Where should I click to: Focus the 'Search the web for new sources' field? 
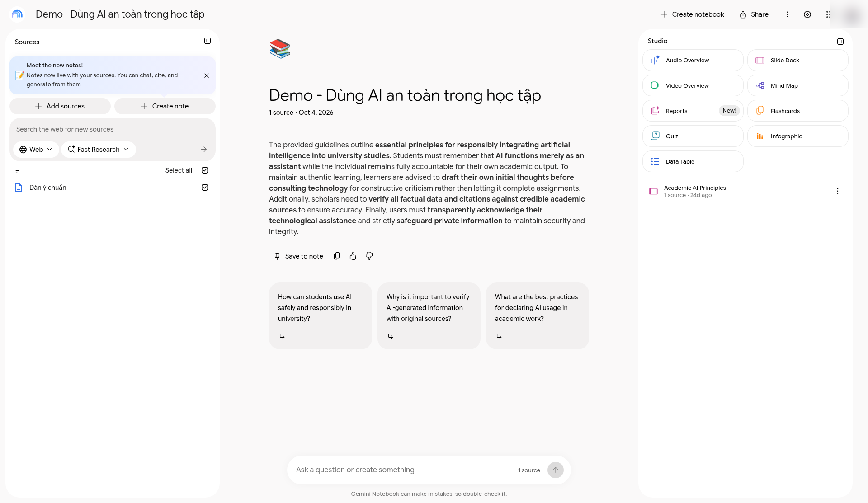(x=113, y=129)
